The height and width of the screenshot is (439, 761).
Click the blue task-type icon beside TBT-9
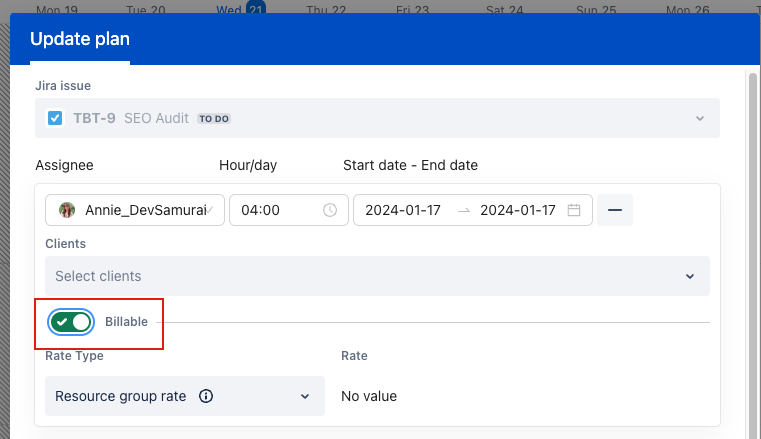coord(55,118)
